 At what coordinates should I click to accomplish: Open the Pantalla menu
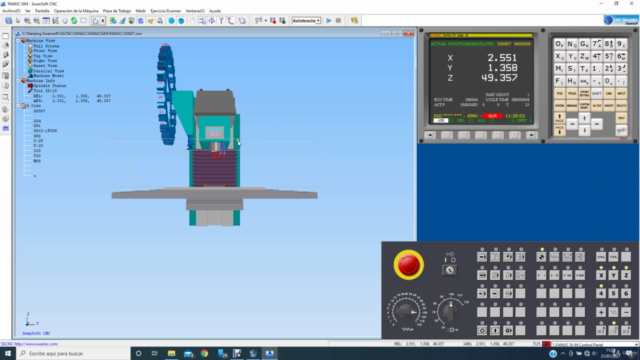click(x=42, y=11)
